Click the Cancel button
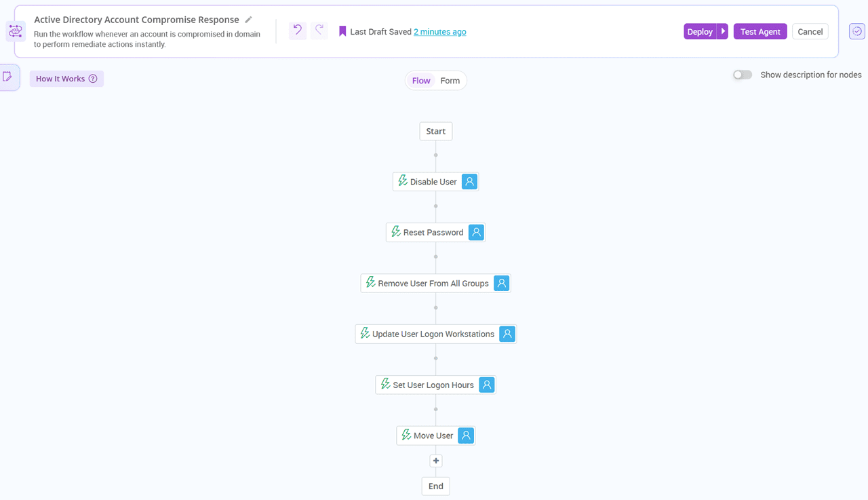The width and height of the screenshot is (868, 500). pos(810,31)
